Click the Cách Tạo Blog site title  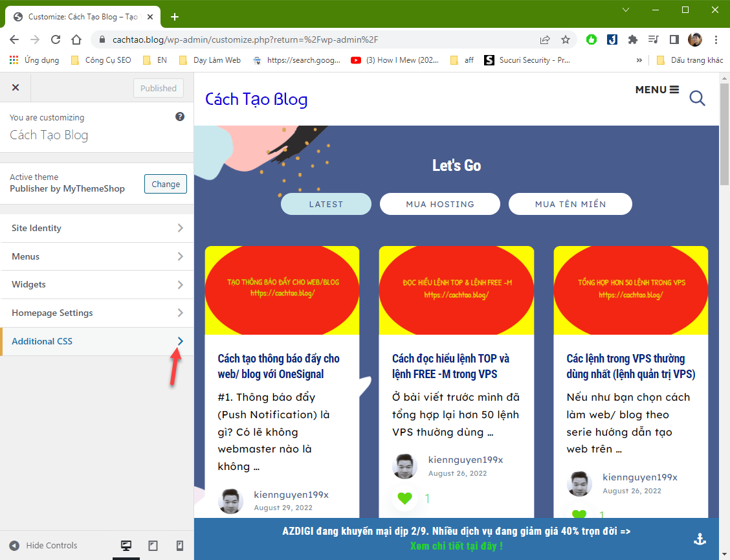tap(256, 99)
